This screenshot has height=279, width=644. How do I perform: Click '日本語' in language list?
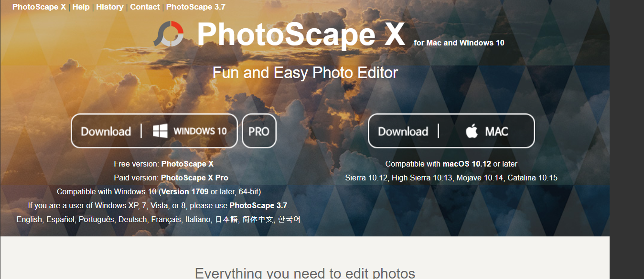pos(226,219)
